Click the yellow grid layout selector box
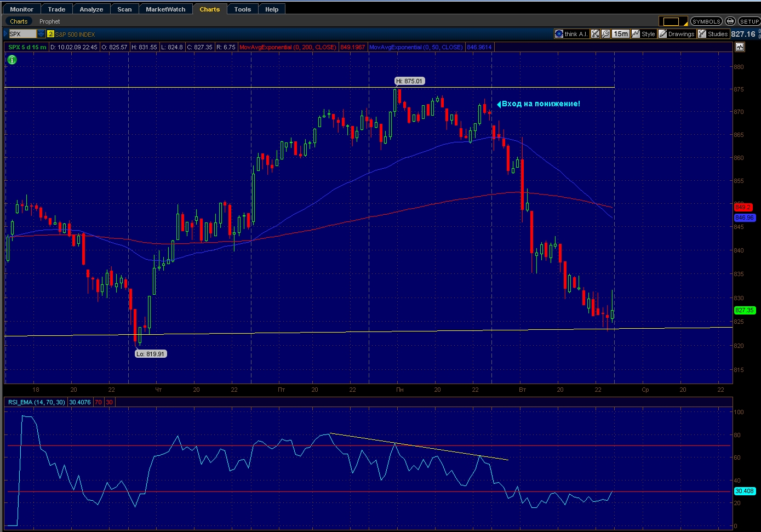The height and width of the screenshot is (532, 761). pos(671,21)
